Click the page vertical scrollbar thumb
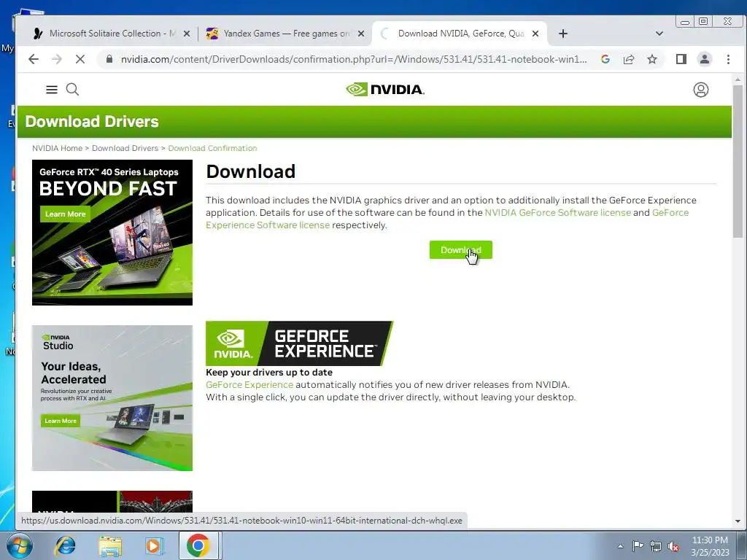747x560 pixels. click(738, 161)
